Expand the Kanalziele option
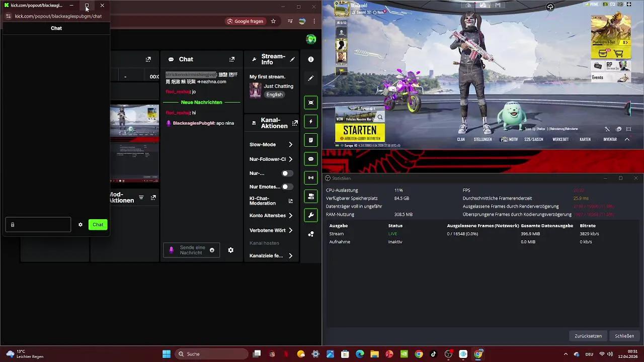Image resolution: width=644 pixels, height=362 pixels. click(290, 256)
